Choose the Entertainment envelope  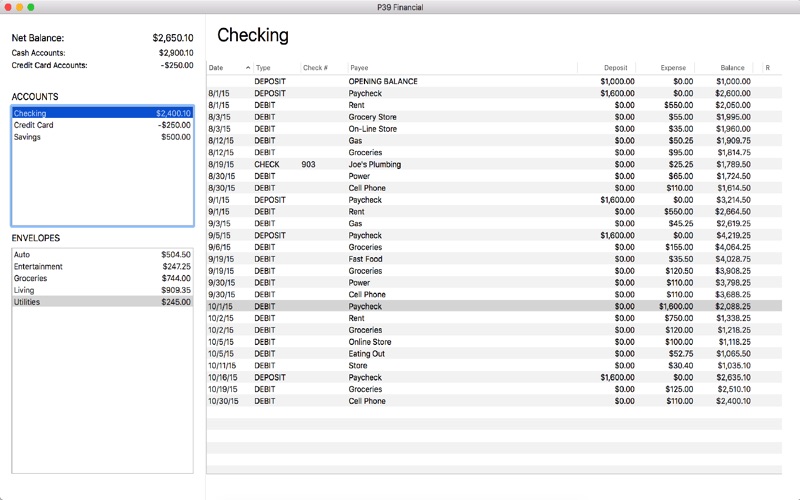(x=102, y=267)
